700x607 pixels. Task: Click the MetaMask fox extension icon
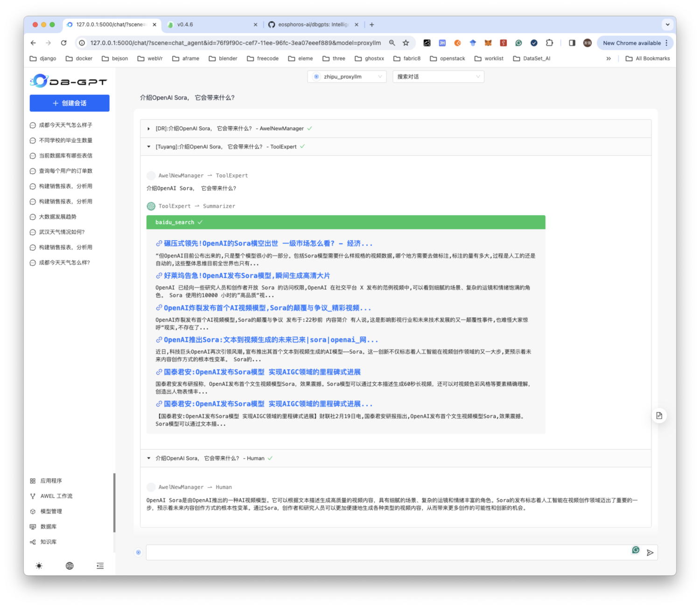[488, 43]
